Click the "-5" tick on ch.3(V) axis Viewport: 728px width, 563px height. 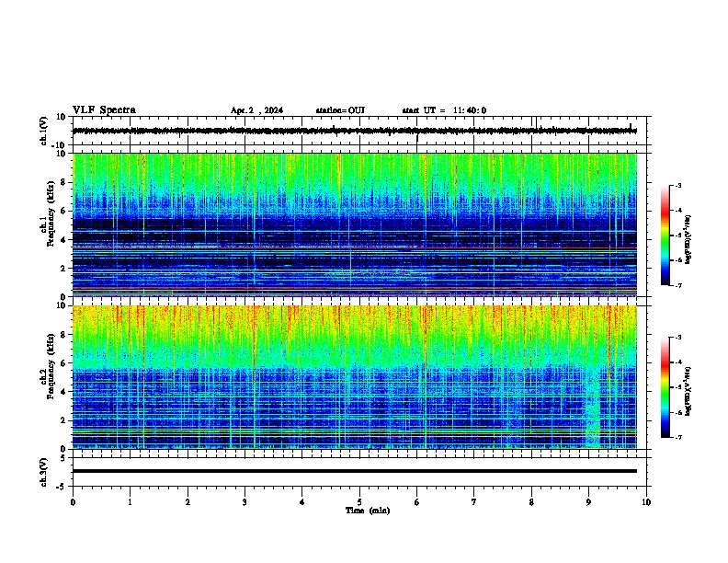pos(62,487)
